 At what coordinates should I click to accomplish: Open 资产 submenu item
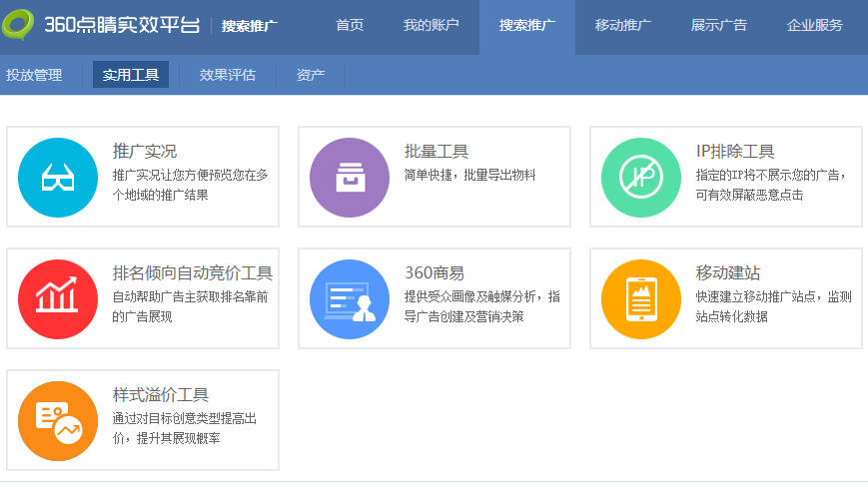(x=311, y=75)
